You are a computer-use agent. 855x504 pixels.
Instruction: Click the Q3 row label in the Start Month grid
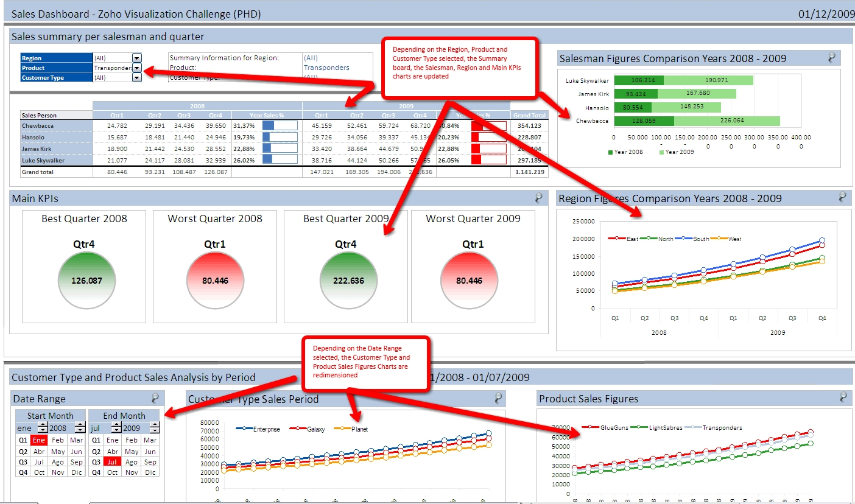click(23, 461)
